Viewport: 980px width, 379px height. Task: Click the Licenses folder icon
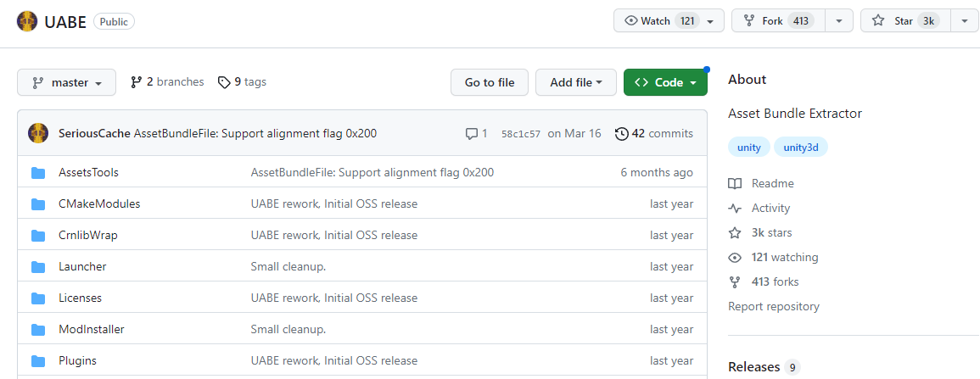(x=38, y=298)
